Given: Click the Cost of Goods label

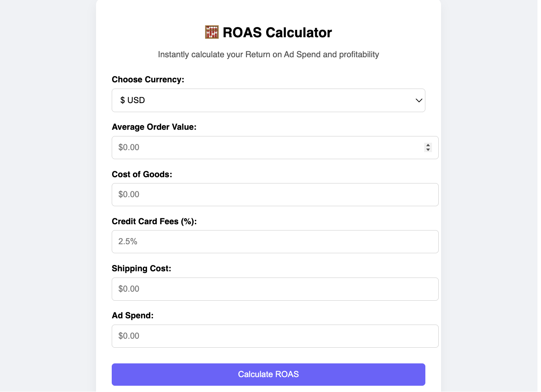Looking at the screenshot, I should (x=142, y=174).
